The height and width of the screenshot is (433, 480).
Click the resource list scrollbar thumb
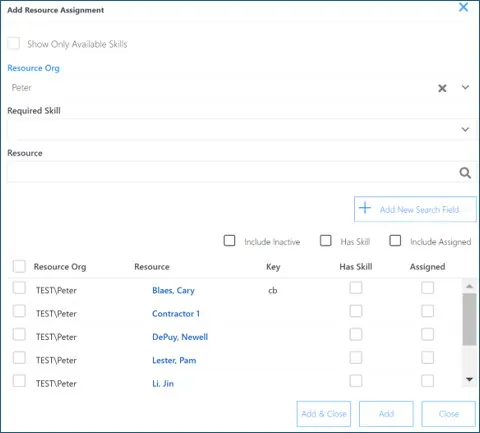pyautogui.click(x=469, y=319)
